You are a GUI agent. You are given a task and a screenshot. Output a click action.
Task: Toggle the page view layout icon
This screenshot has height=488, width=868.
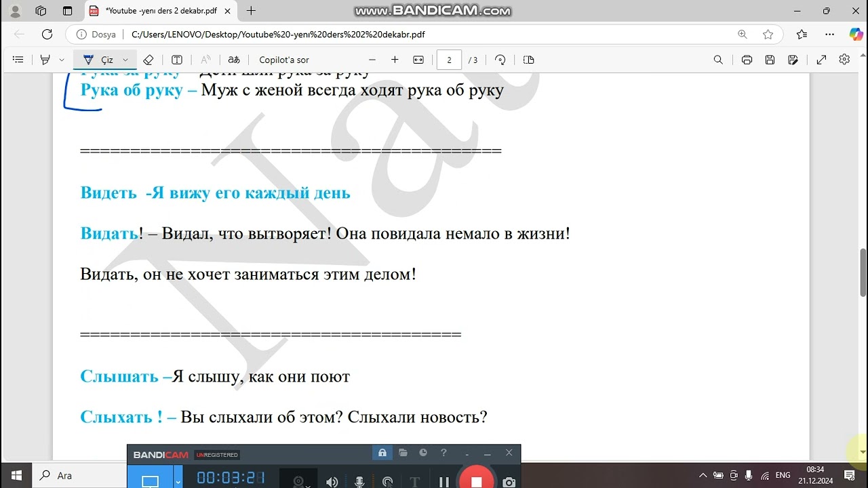coord(529,60)
